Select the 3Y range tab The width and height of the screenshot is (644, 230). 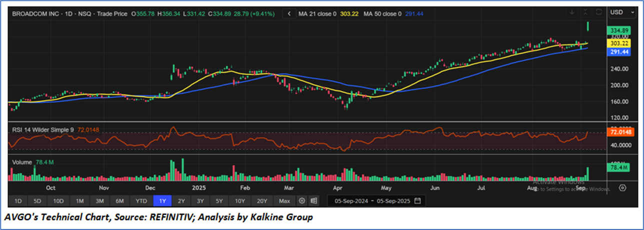point(200,201)
